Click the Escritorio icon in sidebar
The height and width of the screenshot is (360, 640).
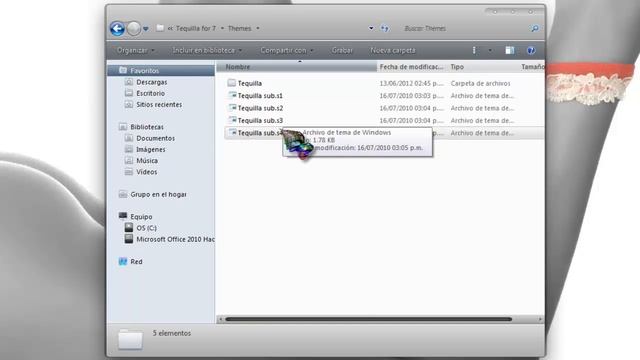[129, 93]
